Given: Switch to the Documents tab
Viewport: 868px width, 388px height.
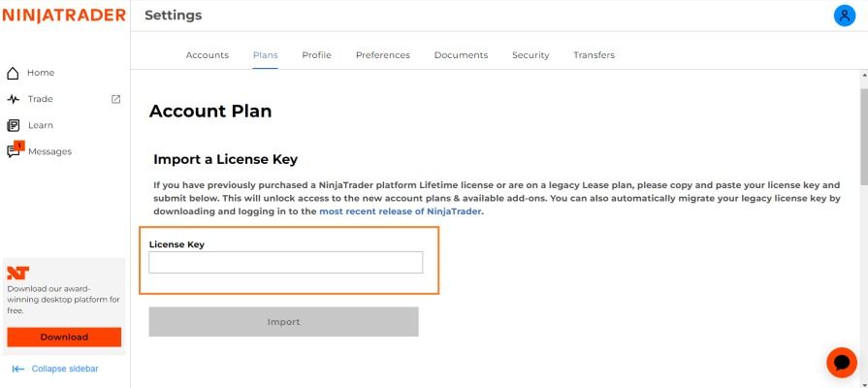Looking at the screenshot, I should coord(461,55).
